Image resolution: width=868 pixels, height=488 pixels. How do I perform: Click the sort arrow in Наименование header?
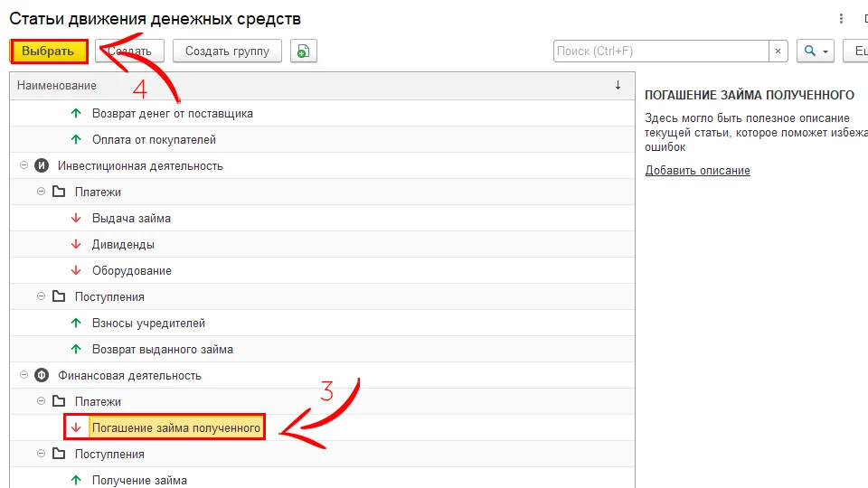618,85
